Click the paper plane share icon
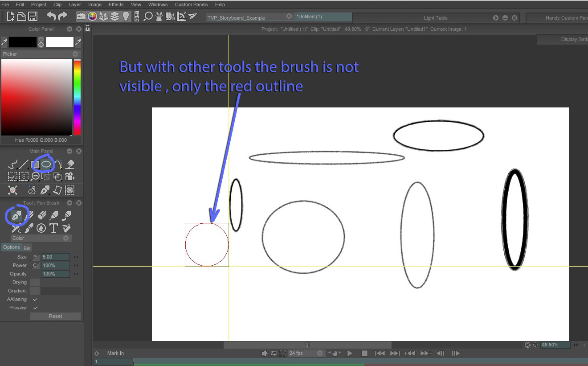 pyautogui.click(x=192, y=16)
